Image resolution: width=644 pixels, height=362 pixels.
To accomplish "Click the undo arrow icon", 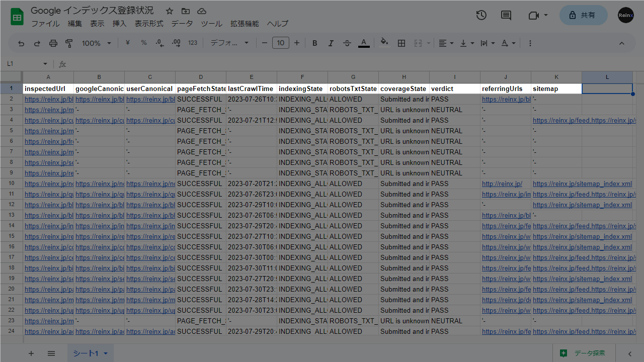I will (21, 43).
